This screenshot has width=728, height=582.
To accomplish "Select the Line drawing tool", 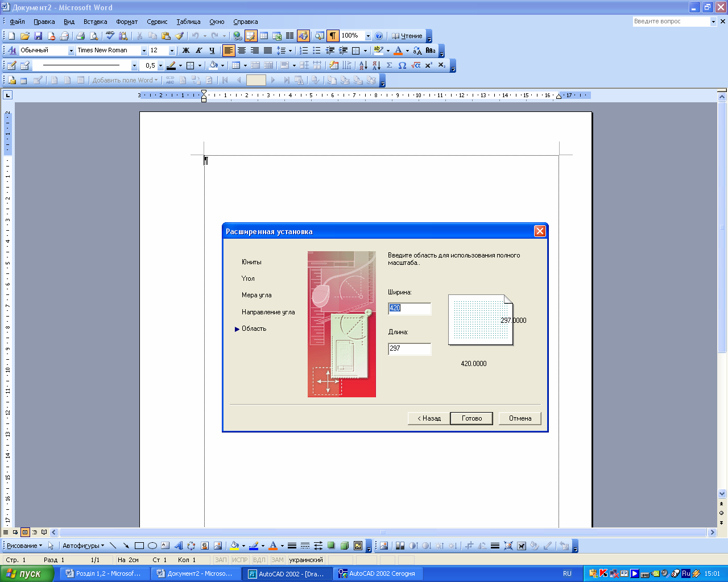I will pos(113,546).
